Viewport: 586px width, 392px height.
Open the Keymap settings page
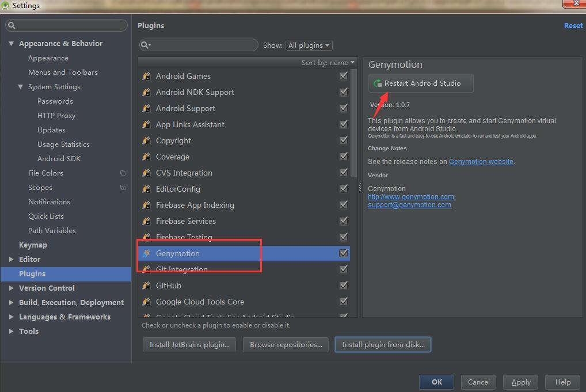tap(33, 245)
